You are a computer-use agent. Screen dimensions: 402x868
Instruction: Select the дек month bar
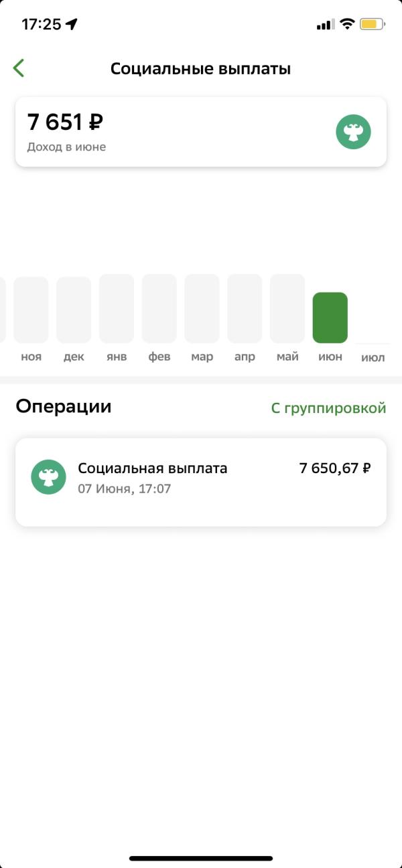tap(74, 310)
